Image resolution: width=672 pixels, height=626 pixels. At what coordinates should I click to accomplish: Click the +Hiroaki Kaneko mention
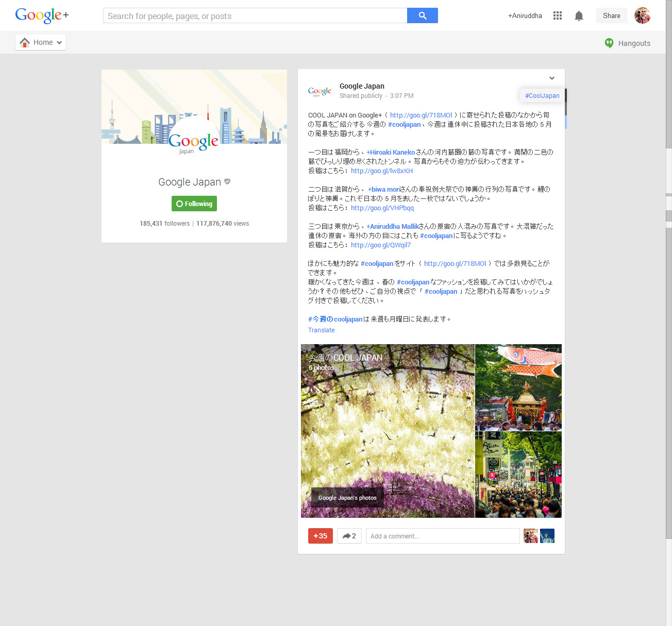tap(391, 152)
